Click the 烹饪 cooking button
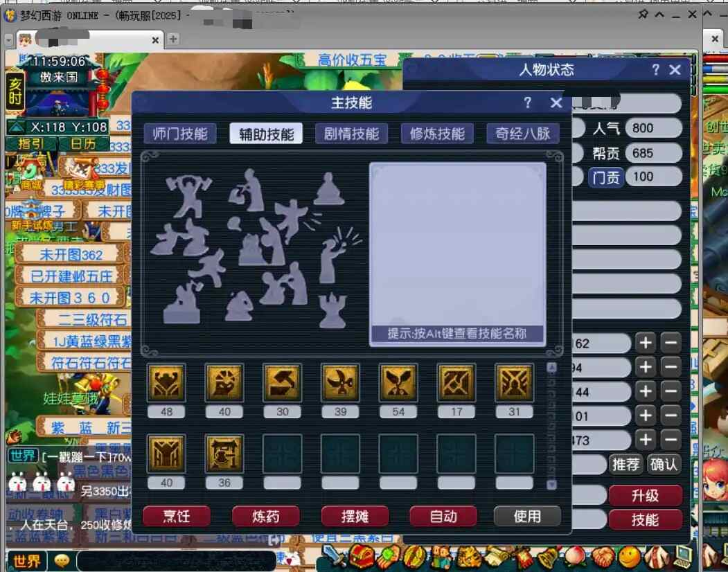728x572 pixels. point(177,517)
